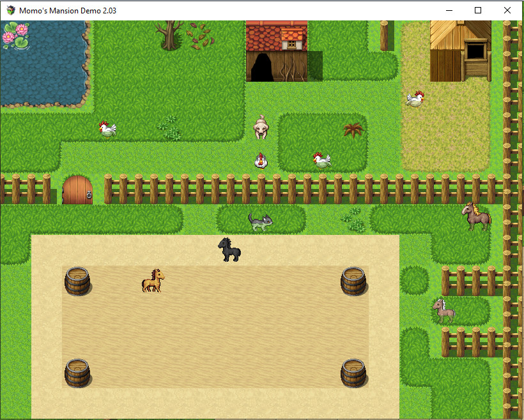This screenshot has width=524, height=420.
Task: Open the orange wooden door in the fence
Action: 78,190
